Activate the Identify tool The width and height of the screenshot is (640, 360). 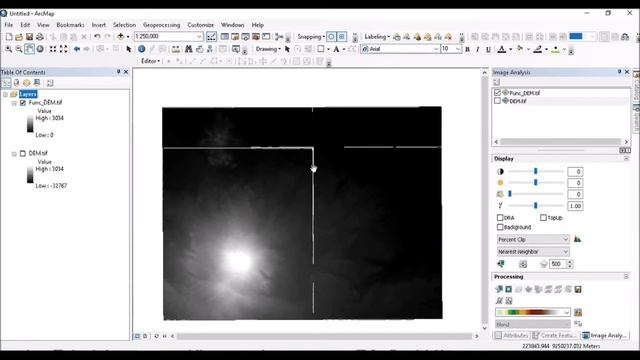(142, 49)
